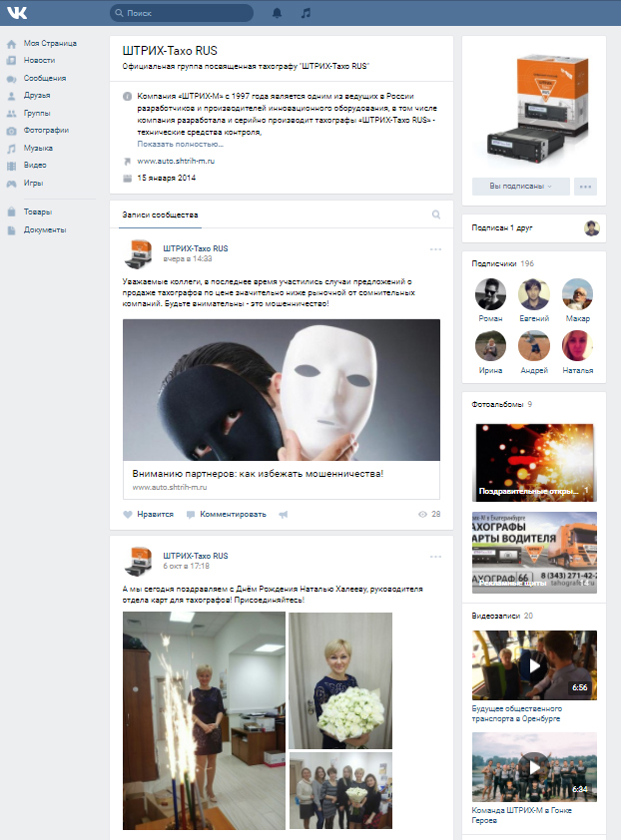Image resolution: width=621 pixels, height=840 pixels.
Task: Click the Музыка note icon in sidebar
Action: pyautogui.click(x=11, y=149)
